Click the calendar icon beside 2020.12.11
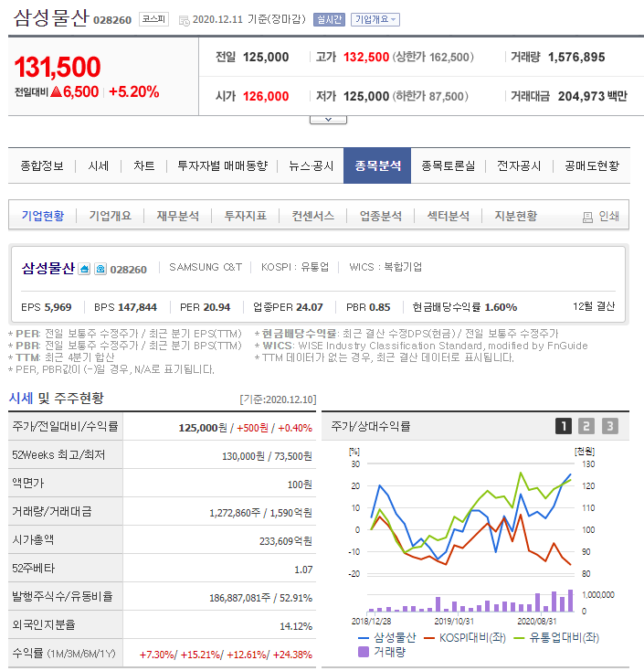The image size is (644, 671). 184,20
